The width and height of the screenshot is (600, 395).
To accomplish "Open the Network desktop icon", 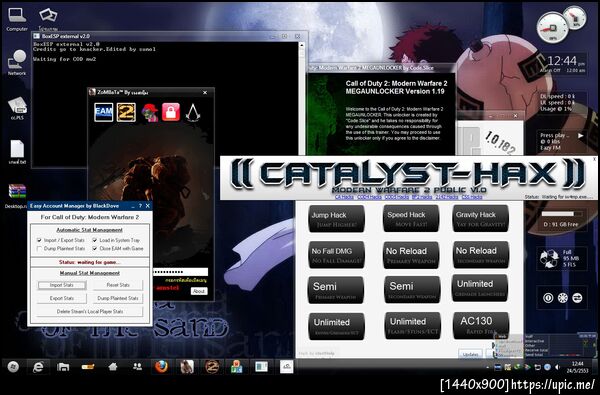I will pyautogui.click(x=17, y=63).
